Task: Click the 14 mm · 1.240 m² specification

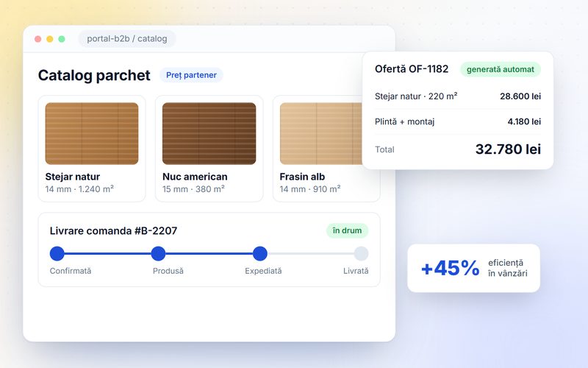Action: (79, 189)
